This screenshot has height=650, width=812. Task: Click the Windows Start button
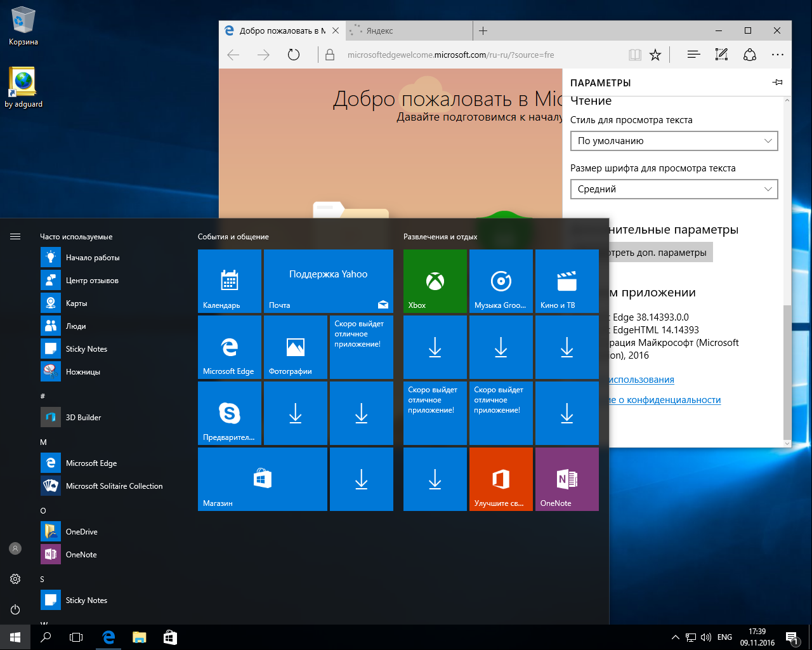(x=15, y=637)
